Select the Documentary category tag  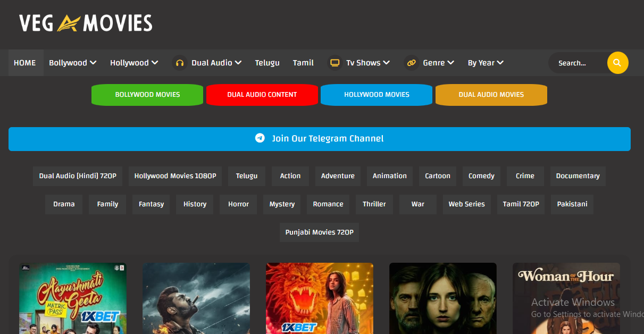(x=578, y=176)
